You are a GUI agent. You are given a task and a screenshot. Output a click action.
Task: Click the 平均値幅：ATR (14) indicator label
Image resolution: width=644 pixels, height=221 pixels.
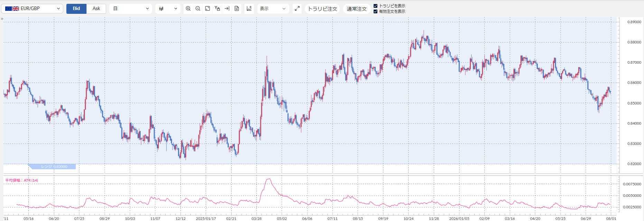(21, 180)
